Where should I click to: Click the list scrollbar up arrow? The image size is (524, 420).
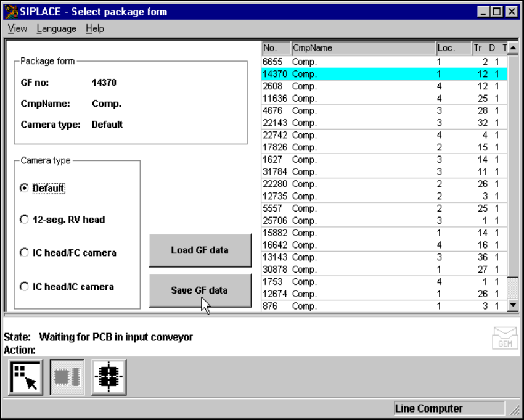point(512,48)
